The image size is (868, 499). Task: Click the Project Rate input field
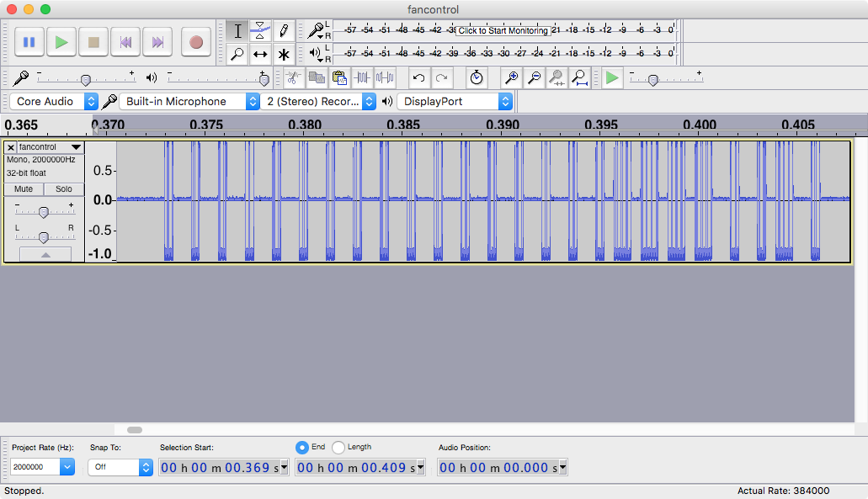pos(35,467)
